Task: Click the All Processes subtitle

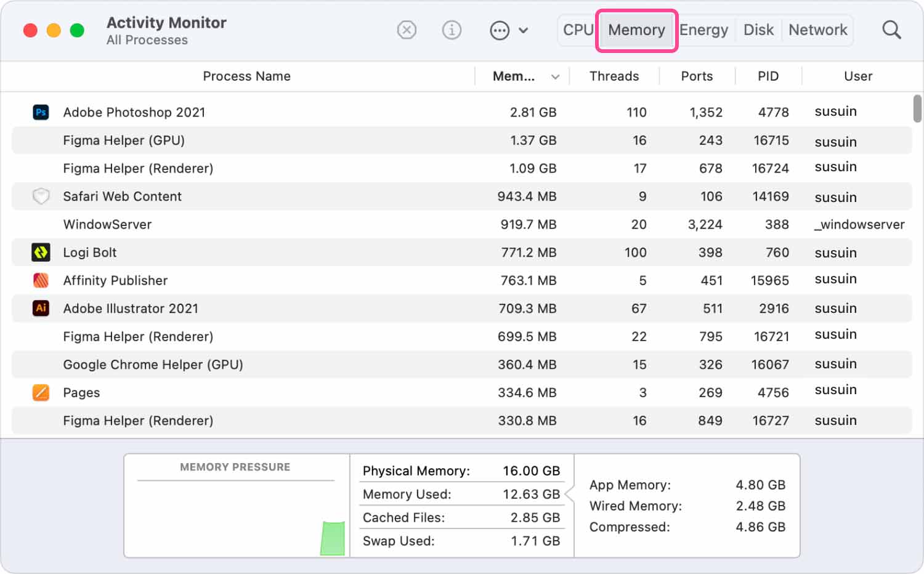Action: tap(147, 40)
